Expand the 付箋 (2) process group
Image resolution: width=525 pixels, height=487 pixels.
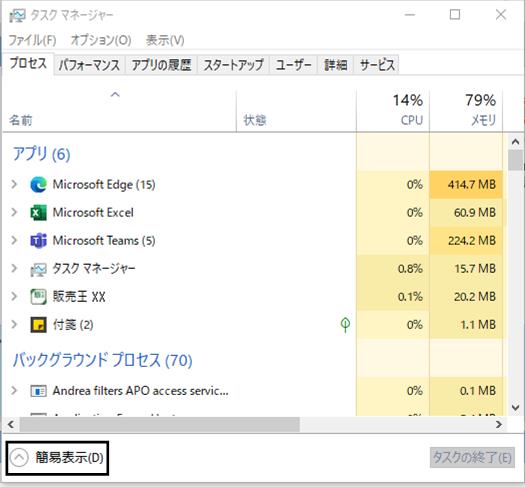(x=14, y=325)
